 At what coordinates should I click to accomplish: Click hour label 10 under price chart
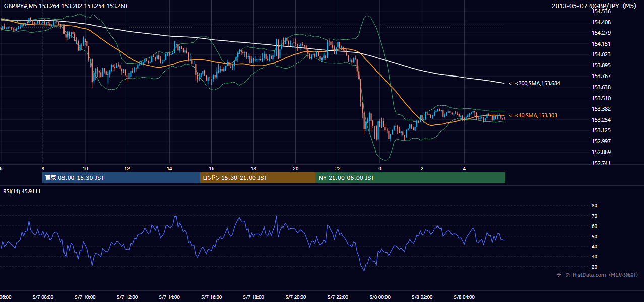[85, 168]
